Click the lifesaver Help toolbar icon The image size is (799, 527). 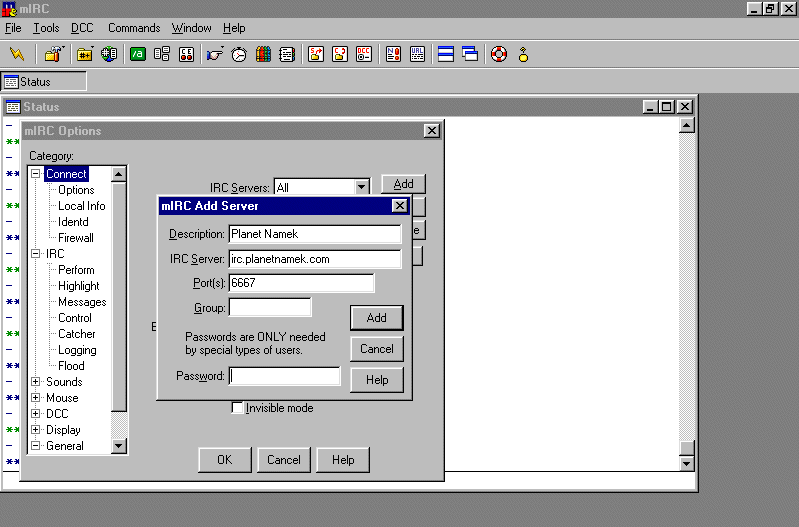499,54
